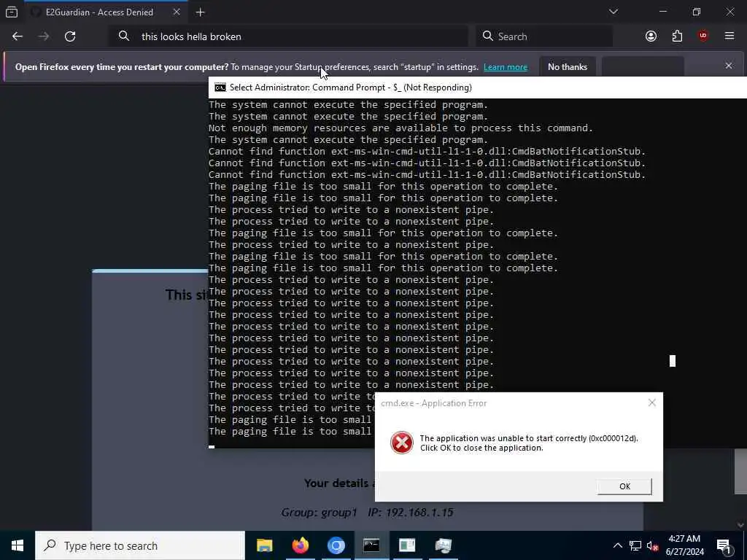Close the cmd.exe Application Error dialog
The image size is (747, 560).
[x=652, y=402]
